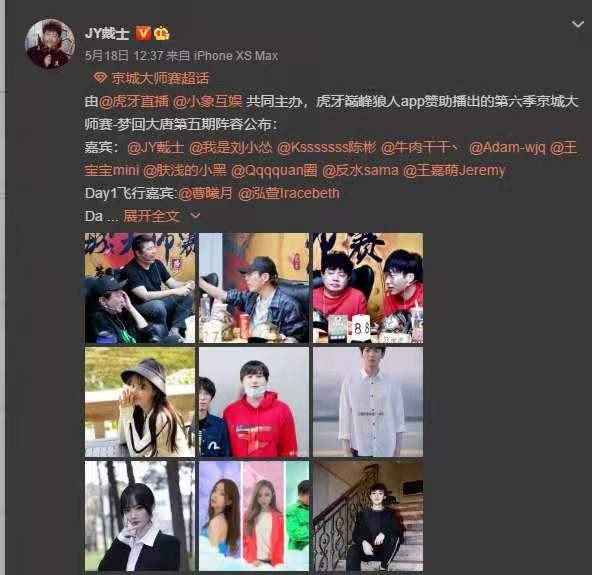Open photo of man in red hoodie
The width and height of the screenshot is (592, 575).
click(x=254, y=402)
